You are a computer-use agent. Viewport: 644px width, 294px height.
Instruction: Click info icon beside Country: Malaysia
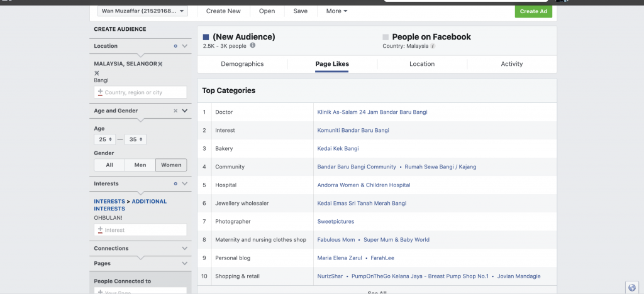click(433, 46)
